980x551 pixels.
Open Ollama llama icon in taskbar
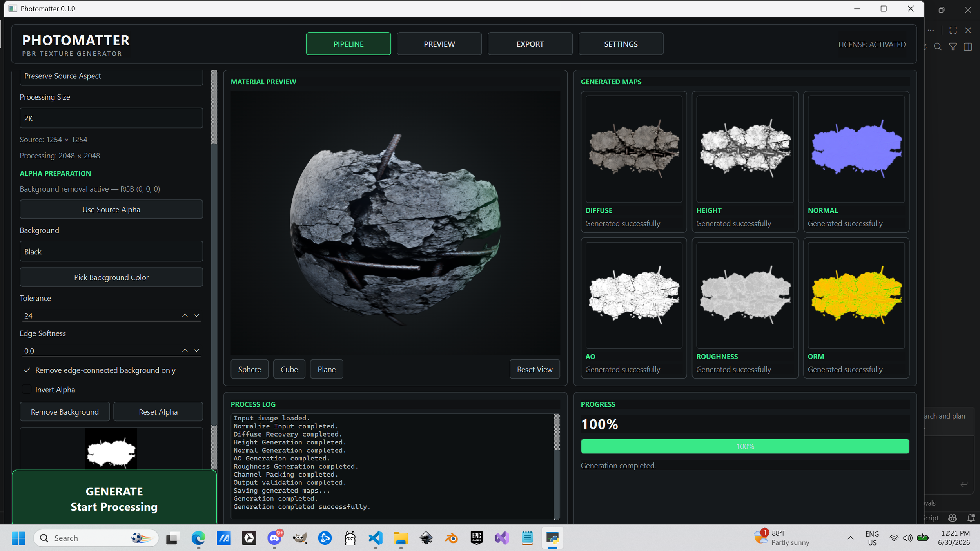click(350, 538)
